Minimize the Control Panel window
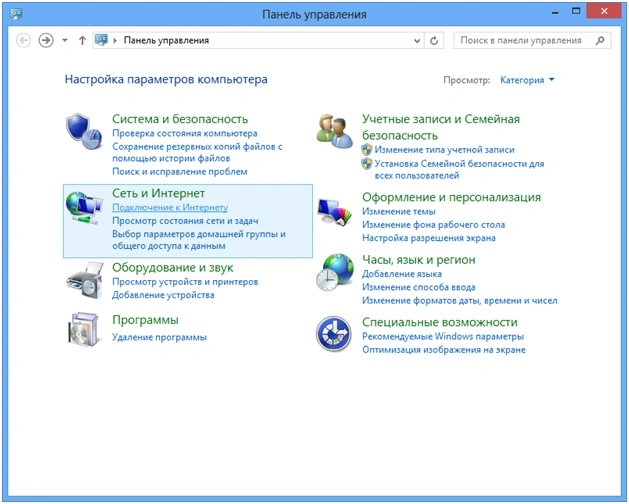629x504 pixels. coord(555,12)
